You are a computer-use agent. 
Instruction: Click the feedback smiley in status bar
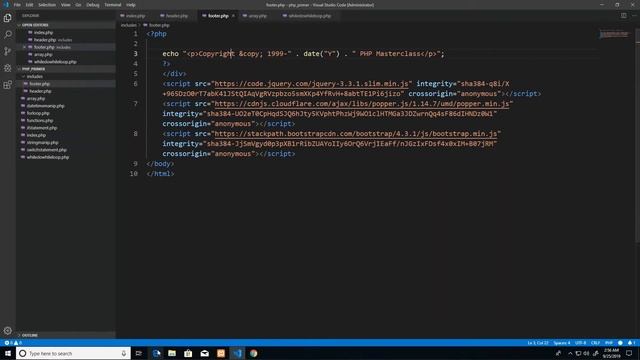click(620, 343)
